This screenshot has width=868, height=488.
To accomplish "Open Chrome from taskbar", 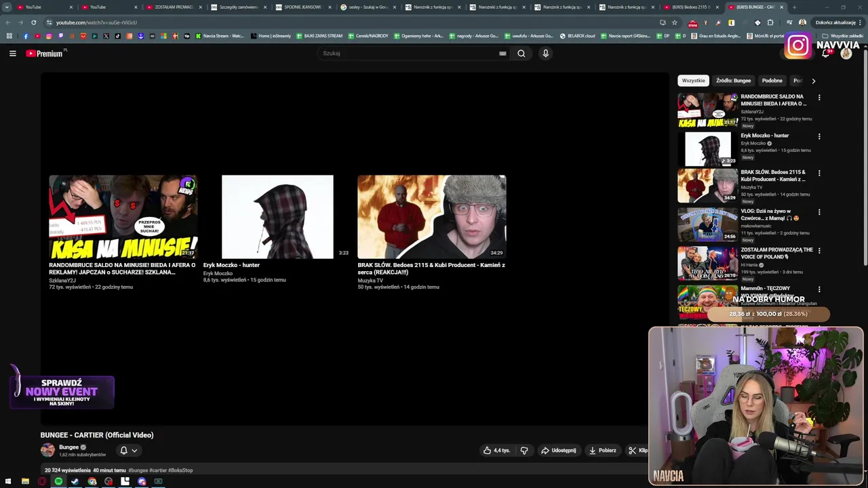I will click(x=92, y=481).
